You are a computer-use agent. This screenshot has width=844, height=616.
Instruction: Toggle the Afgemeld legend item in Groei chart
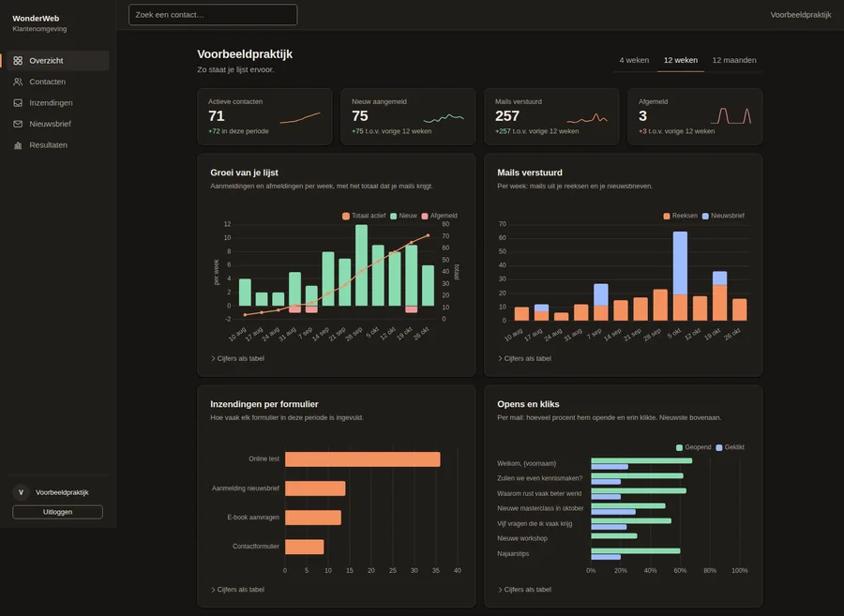click(439, 216)
